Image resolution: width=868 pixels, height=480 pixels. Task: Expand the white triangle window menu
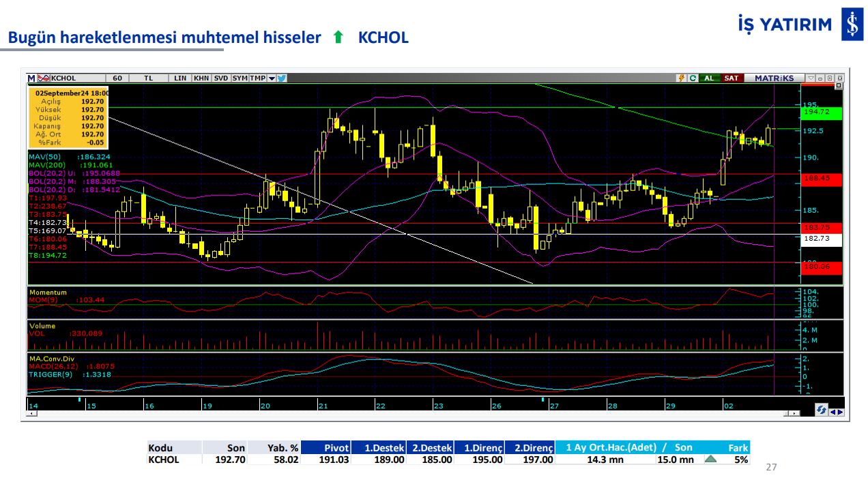point(811,78)
